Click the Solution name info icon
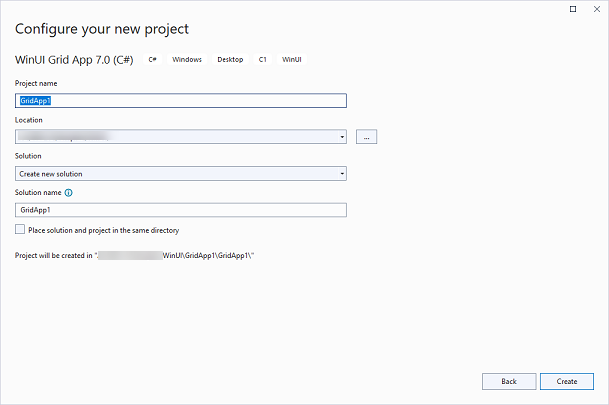The image size is (609, 405). [x=68, y=192]
